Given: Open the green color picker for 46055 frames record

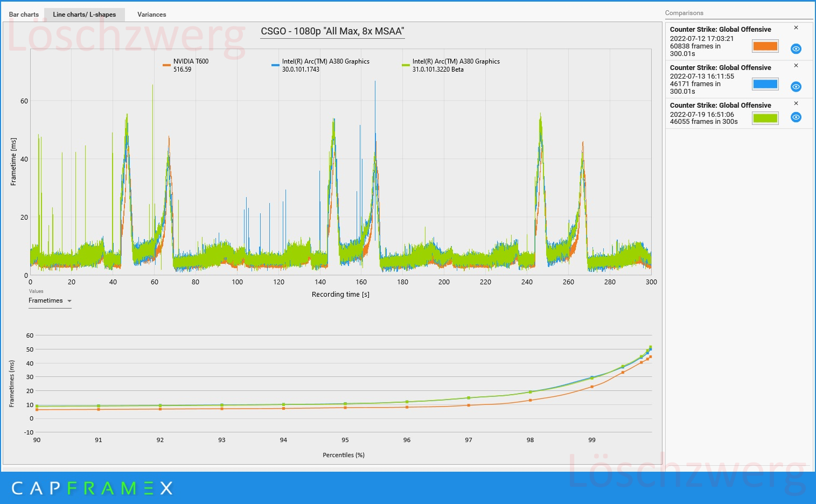Looking at the screenshot, I should click(x=765, y=118).
